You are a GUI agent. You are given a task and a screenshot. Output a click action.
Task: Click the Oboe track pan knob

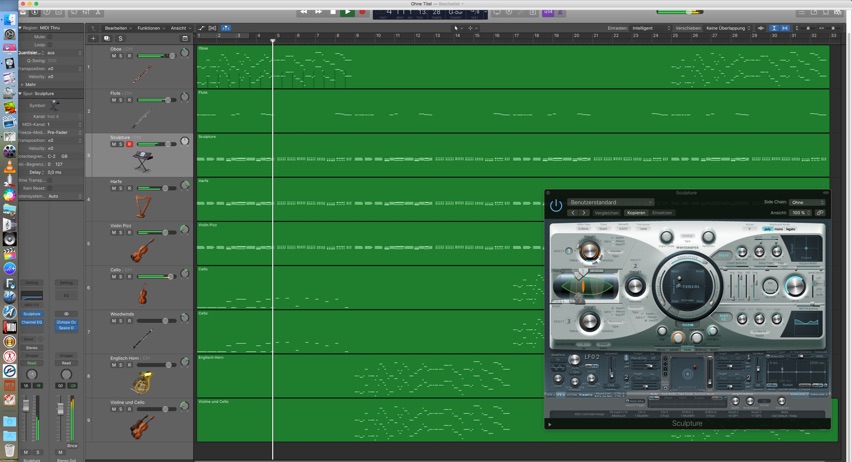[185, 53]
